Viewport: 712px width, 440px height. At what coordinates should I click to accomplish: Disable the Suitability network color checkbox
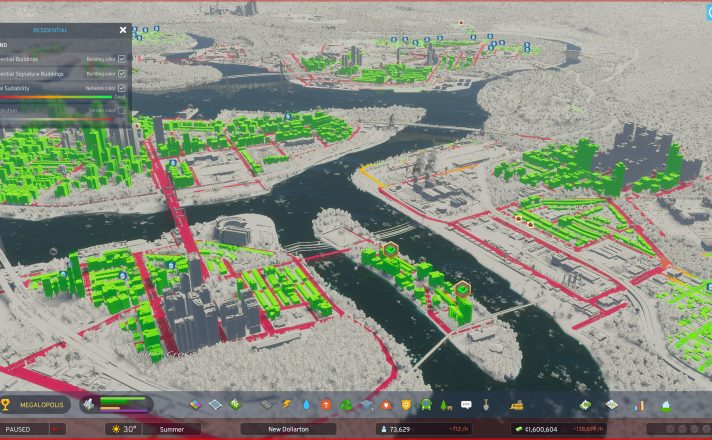click(x=122, y=88)
